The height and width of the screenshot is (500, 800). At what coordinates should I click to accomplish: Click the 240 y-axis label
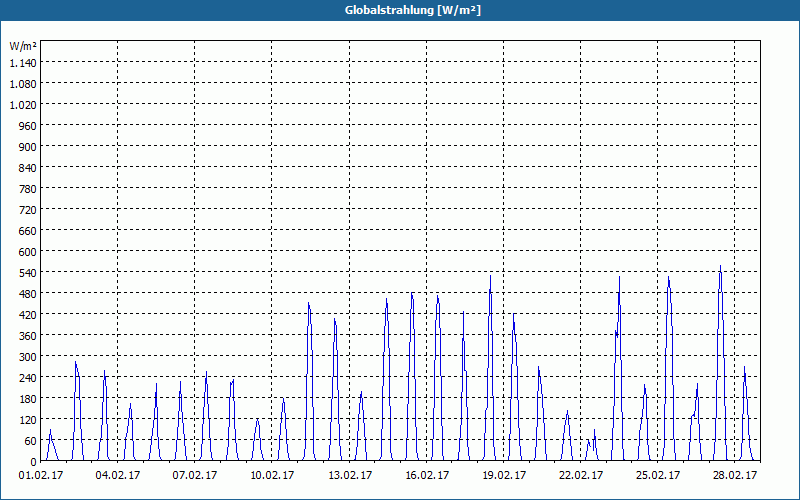(x=28, y=378)
